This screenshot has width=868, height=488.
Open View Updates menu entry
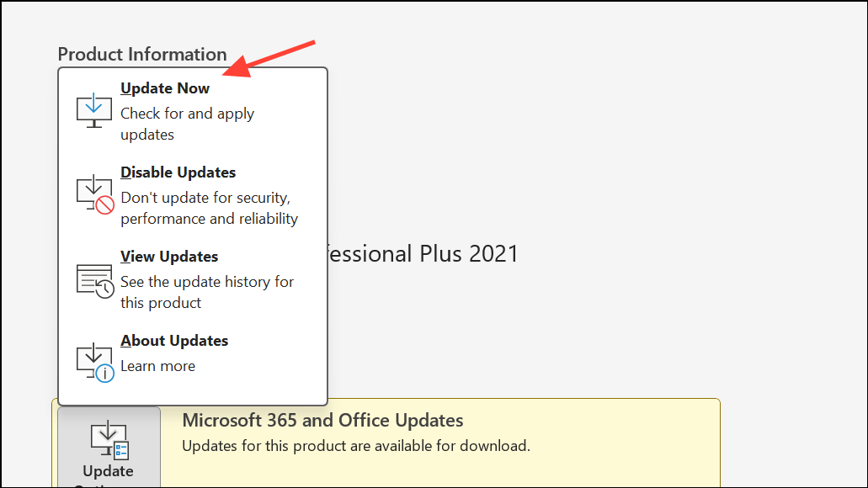[x=193, y=278]
